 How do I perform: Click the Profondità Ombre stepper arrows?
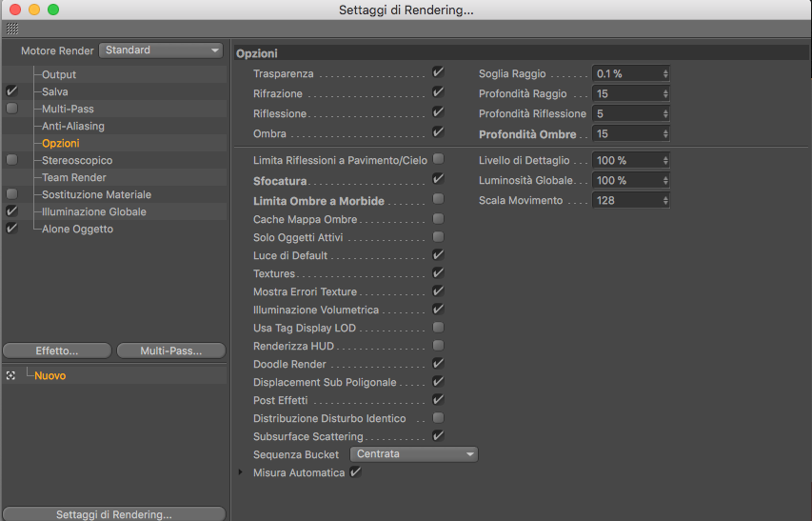(x=665, y=134)
